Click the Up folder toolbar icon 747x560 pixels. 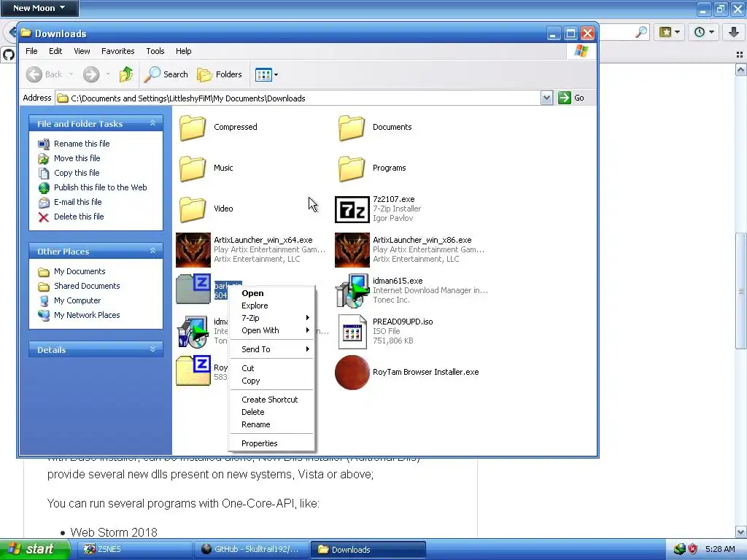pos(126,74)
